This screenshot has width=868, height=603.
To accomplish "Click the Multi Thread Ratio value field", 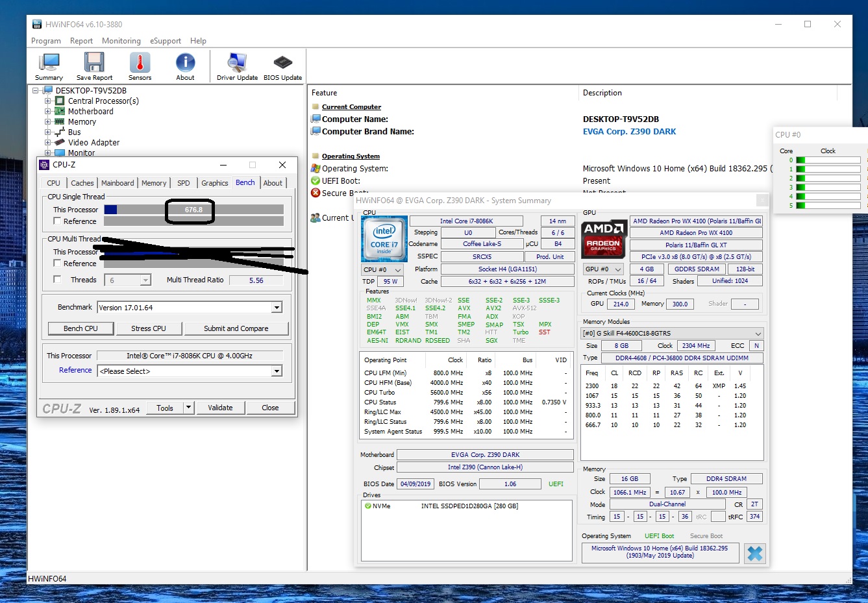I will pos(256,280).
